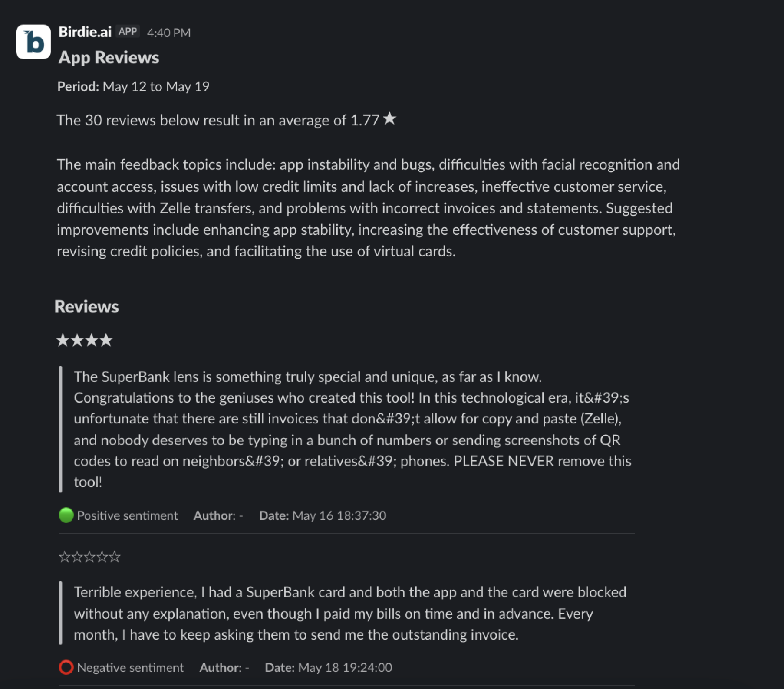784x689 pixels.
Task: Click the red Negative sentiment circle
Action: (x=66, y=667)
